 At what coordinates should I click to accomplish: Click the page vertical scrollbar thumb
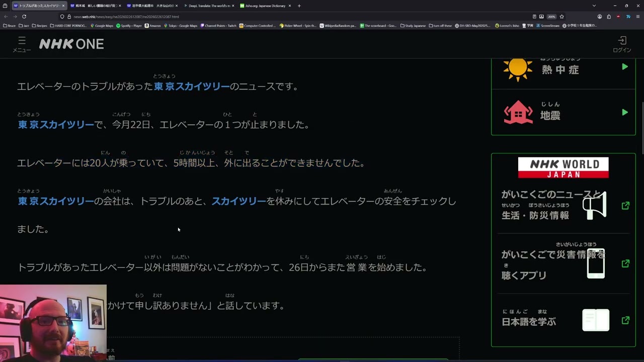(642, 128)
